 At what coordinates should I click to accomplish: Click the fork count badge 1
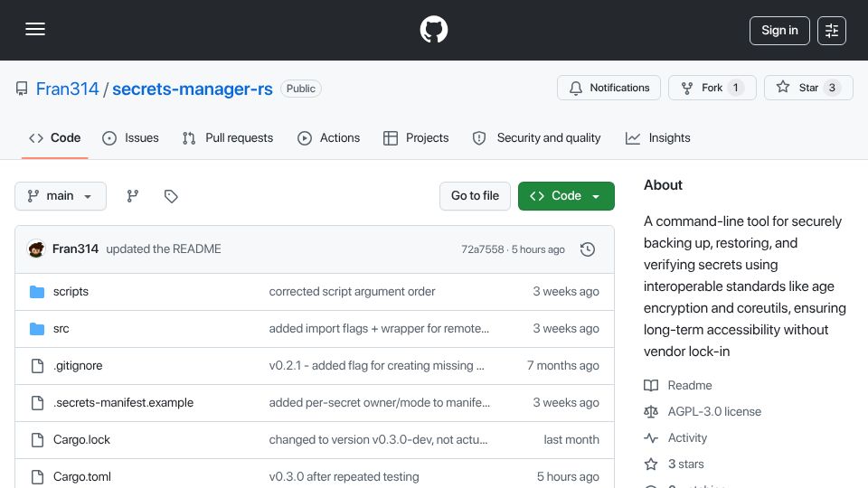[x=736, y=88]
